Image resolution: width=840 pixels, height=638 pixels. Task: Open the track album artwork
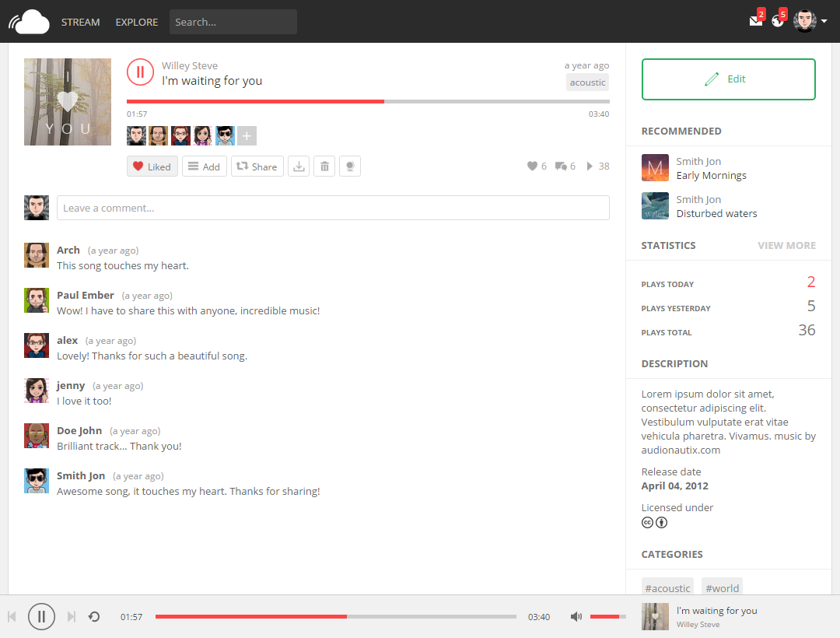pos(68,102)
